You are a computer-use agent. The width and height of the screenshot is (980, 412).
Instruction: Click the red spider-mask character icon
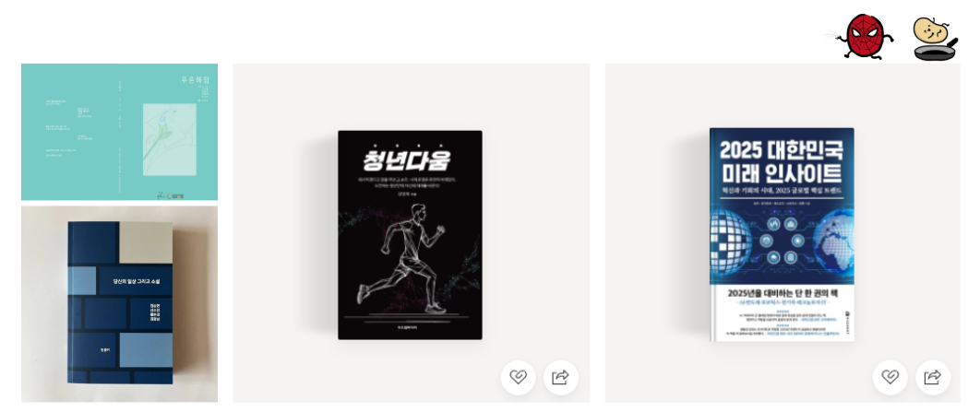(x=866, y=38)
